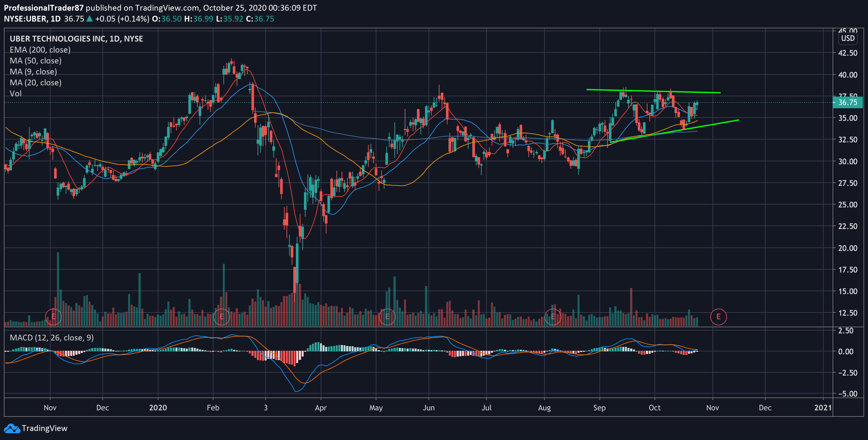868x440 pixels.
Task: Click the ProfessionalTrader87 author name
Action: click(43, 8)
